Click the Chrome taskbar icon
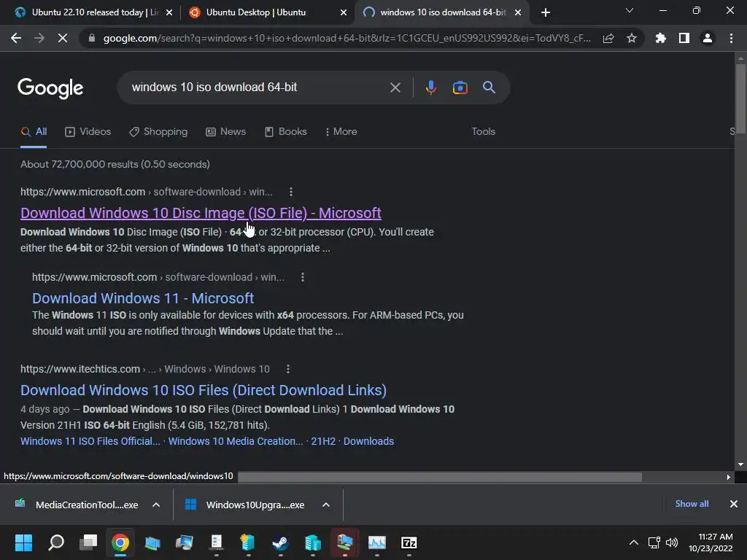 coord(120,542)
